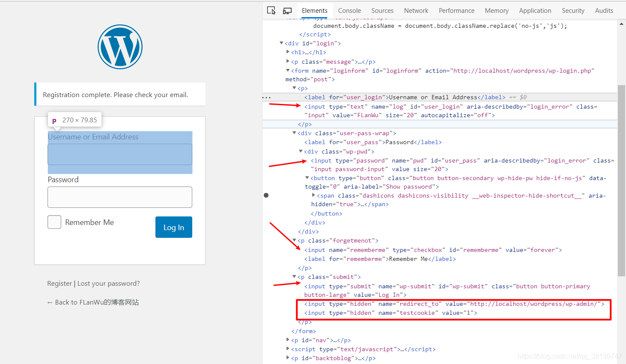Screen dimensions: 626x364
Task: Expand the script text/javascript node near the bottom
Action: [x=288, y=349]
